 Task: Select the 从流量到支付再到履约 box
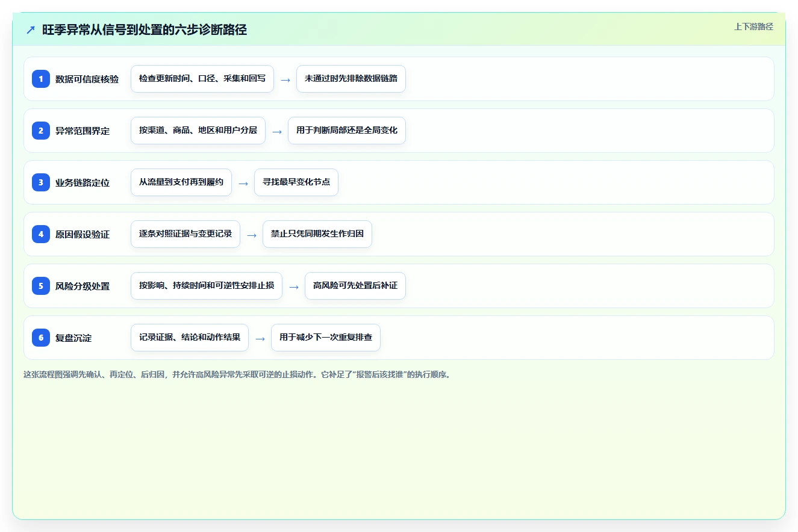click(x=181, y=182)
